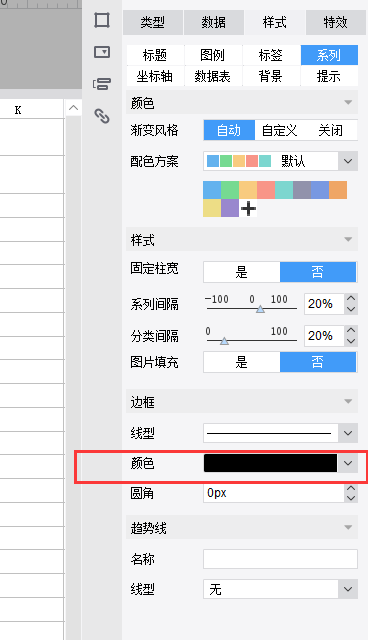Click the 分类间隔 20% value field

click(x=324, y=336)
